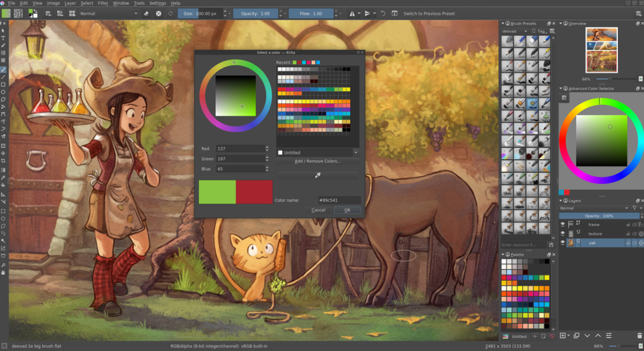The width and height of the screenshot is (644, 351).
Task: Open the Layers blend mode dropdown
Action: click(x=594, y=208)
